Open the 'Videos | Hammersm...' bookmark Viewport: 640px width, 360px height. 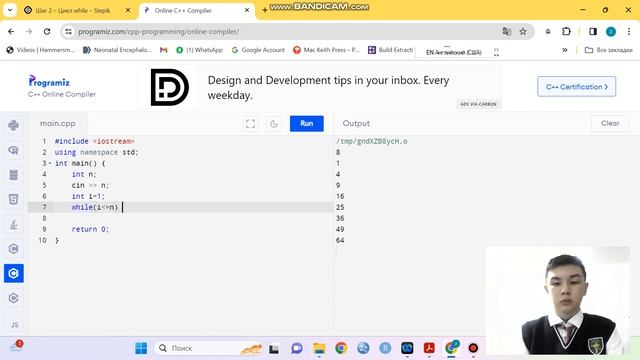click(40, 50)
